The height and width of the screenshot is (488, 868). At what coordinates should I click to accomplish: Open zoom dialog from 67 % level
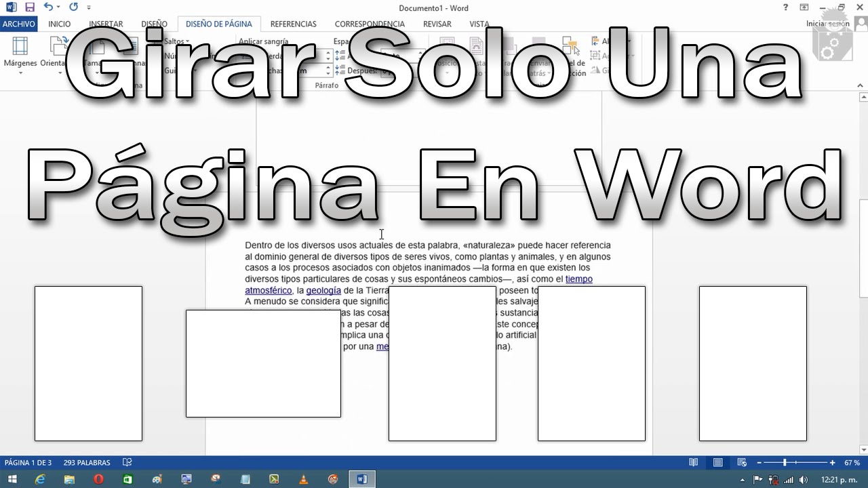852,463
